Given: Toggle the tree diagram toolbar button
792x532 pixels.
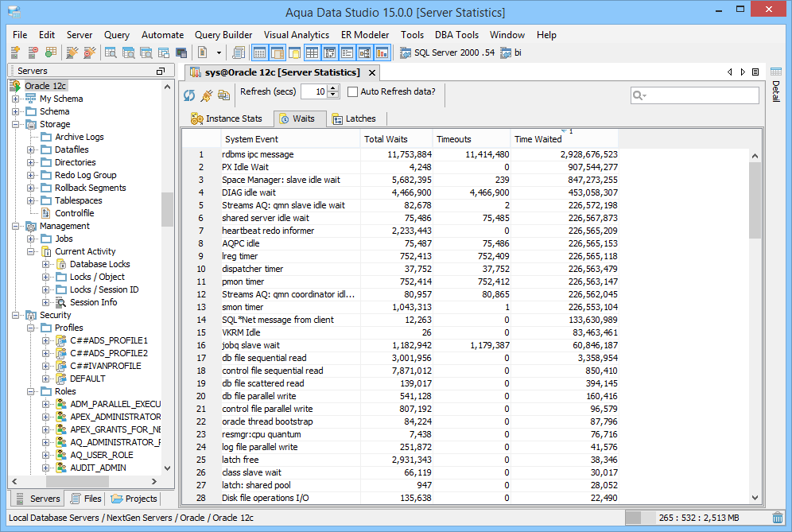Looking at the screenshot, I should (365, 52).
